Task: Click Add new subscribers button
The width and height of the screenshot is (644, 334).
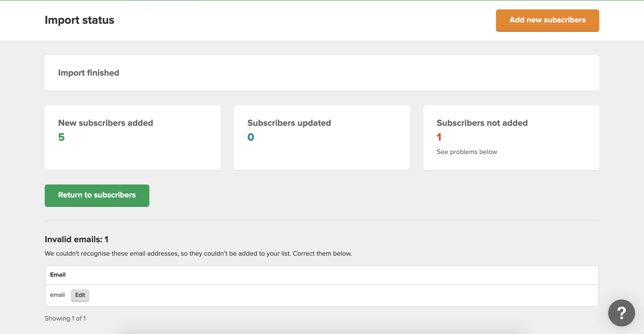Action: point(547,20)
